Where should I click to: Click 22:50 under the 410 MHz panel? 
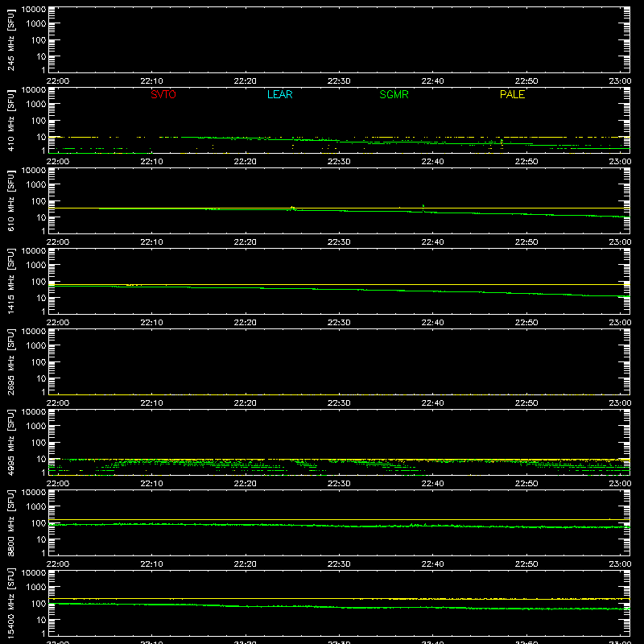pos(526,162)
